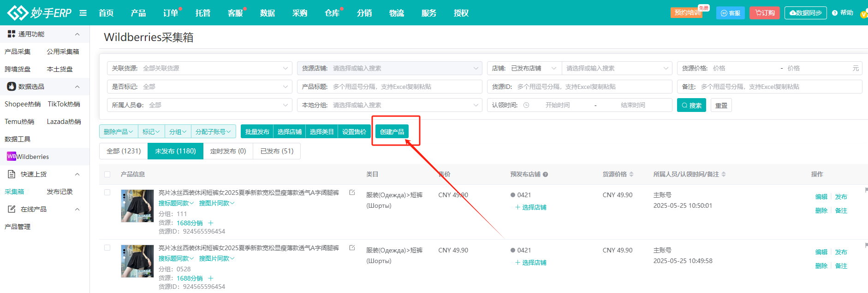Screen dimensions: 868x293
Task: Click flag icon on 10:49:58 product row
Action: pos(866,245)
